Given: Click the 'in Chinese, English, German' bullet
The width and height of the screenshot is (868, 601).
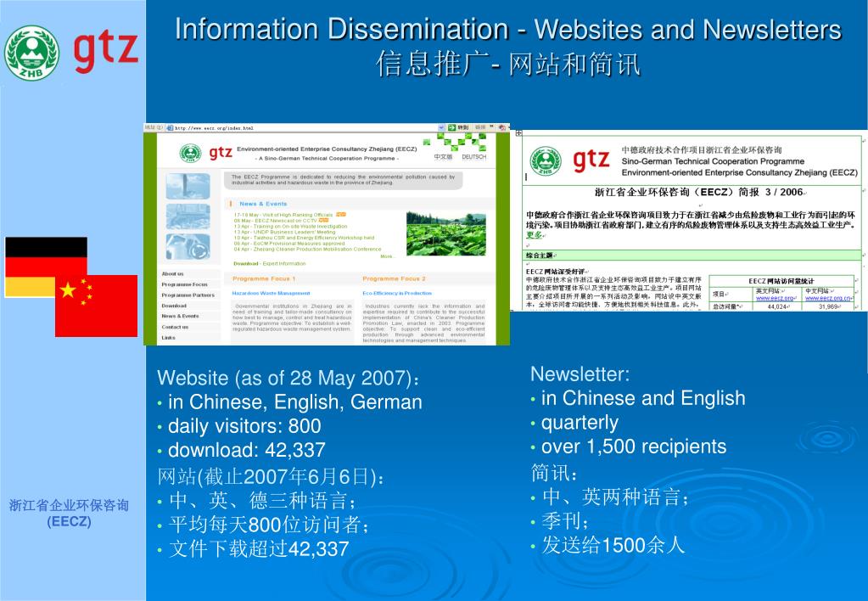Looking at the screenshot, I should 295,402.
